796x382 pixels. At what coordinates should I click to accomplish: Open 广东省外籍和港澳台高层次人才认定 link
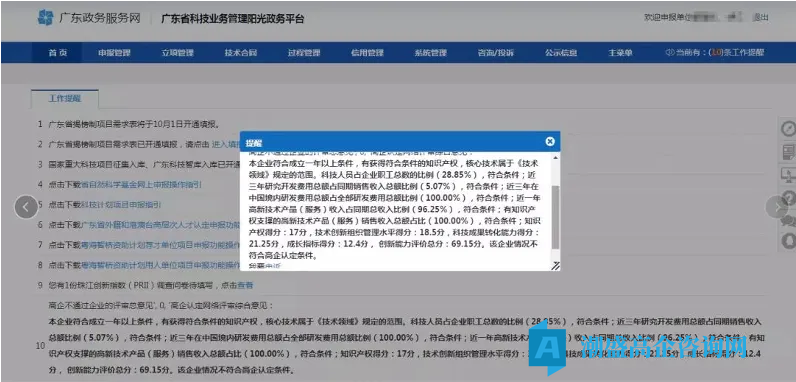160,225
